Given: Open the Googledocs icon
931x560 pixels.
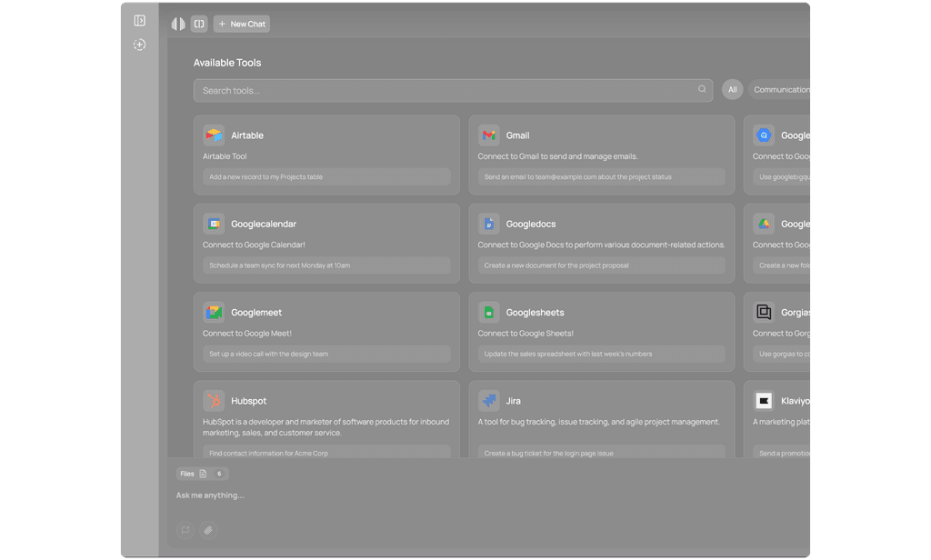Looking at the screenshot, I should coord(488,224).
